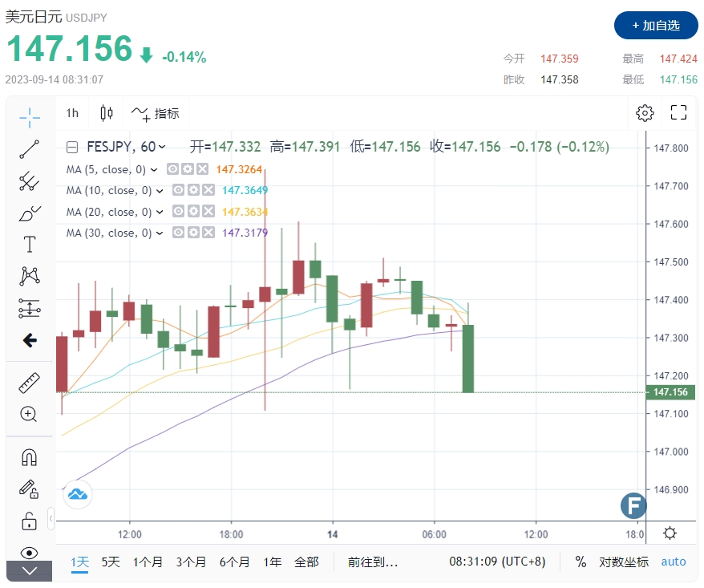Open the FESJPY, 60 symbol dropdown

pyautogui.click(x=163, y=147)
